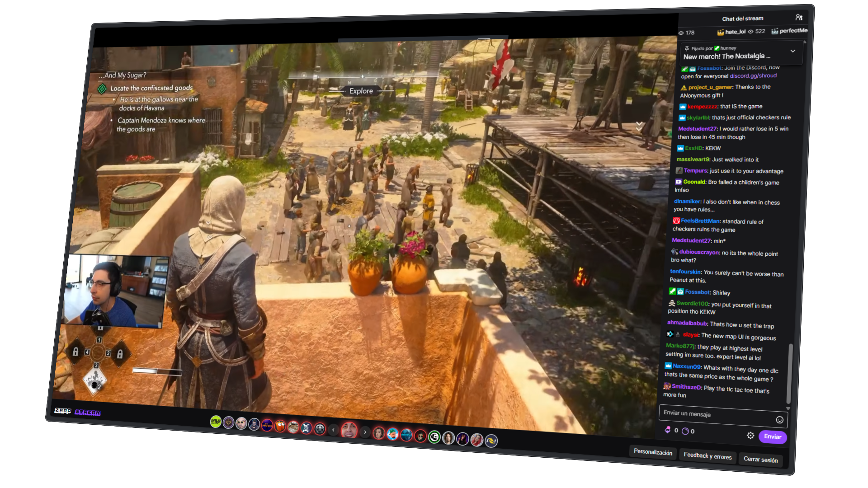Open the curly-haired woman channel avatar
This screenshot has width=868, height=488.
click(448, 438)
